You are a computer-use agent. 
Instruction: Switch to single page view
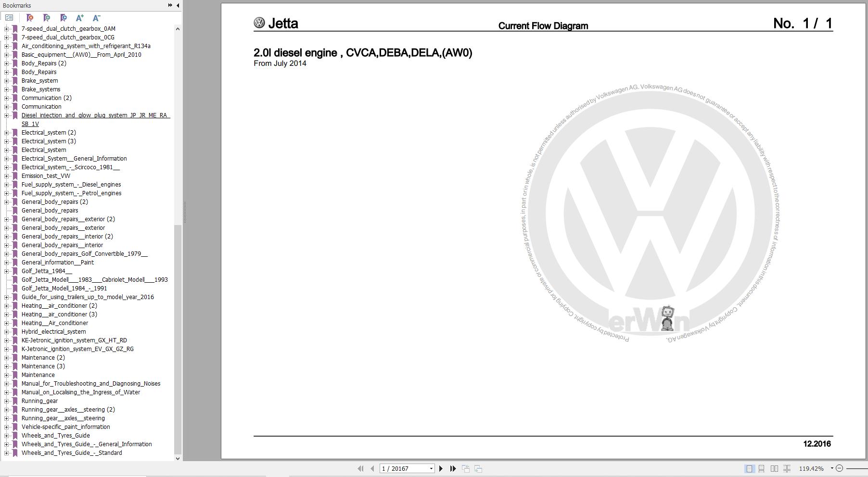point(749,468)
